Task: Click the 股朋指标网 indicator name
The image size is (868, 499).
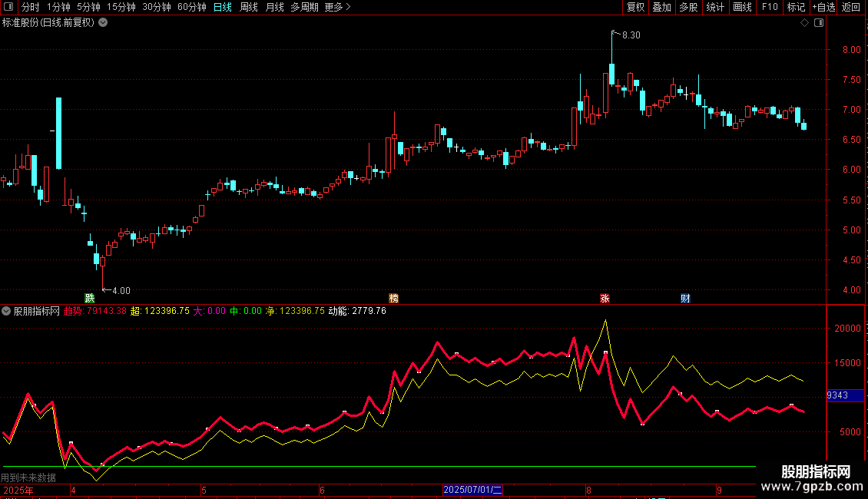Action: tap(37, 311)
